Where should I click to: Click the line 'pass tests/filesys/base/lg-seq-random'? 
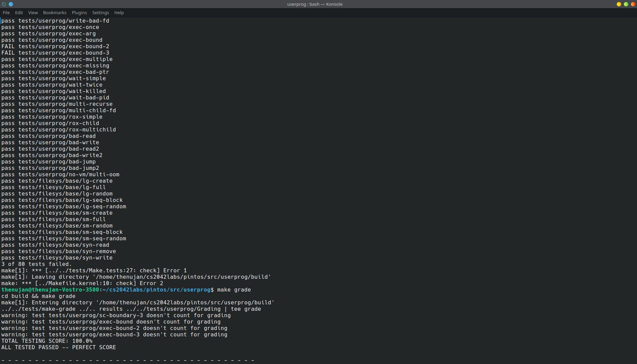click(x=64, y=207)
